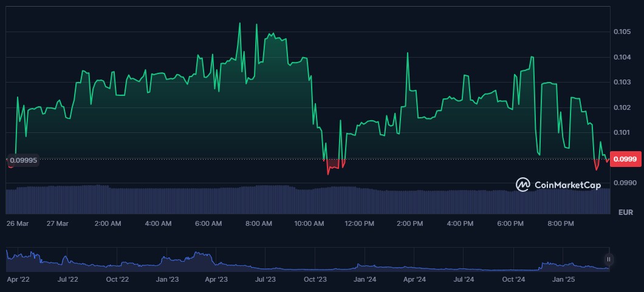Click the volume bars above 4:00 PM
Image resolution: width=644 pixels, height=292 pixels.
pyautogui.click(x=460, y=202)
